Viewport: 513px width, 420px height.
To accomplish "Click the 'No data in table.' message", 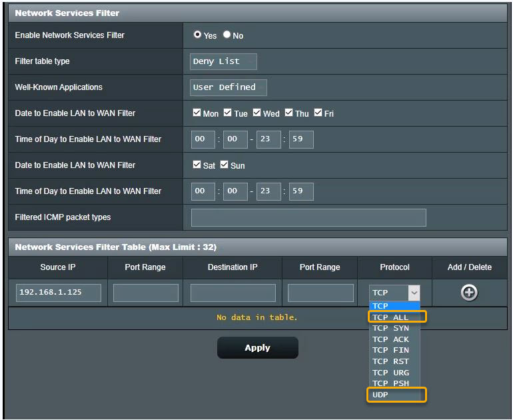I will 256,317.
